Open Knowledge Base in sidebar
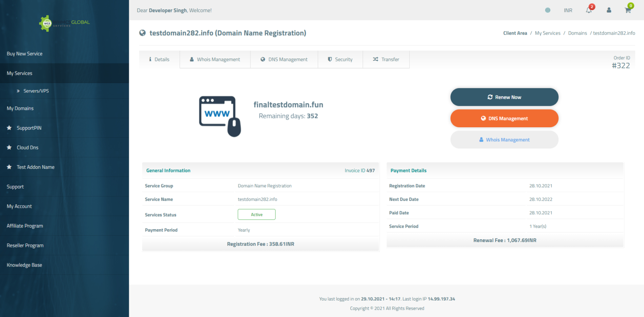 coord(64,265)
